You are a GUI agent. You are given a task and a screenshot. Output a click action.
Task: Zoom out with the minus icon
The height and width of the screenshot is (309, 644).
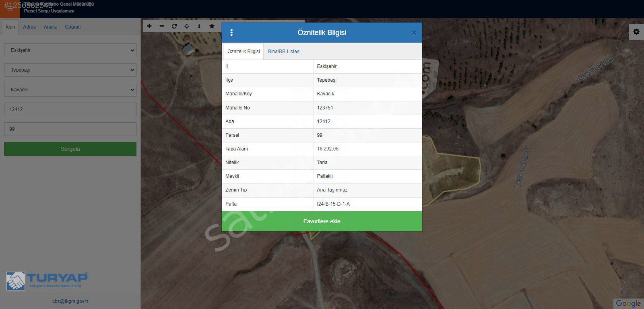click(x=162, y=26)
